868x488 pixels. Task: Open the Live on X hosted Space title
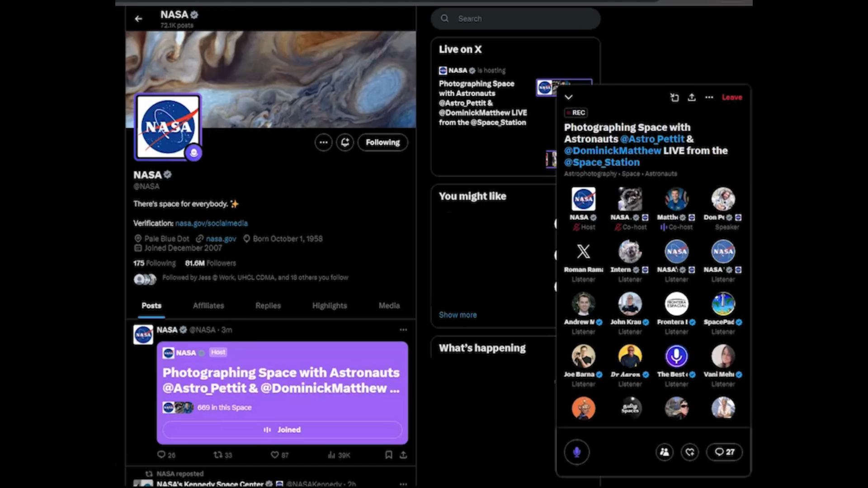click(x=483, y=103)
